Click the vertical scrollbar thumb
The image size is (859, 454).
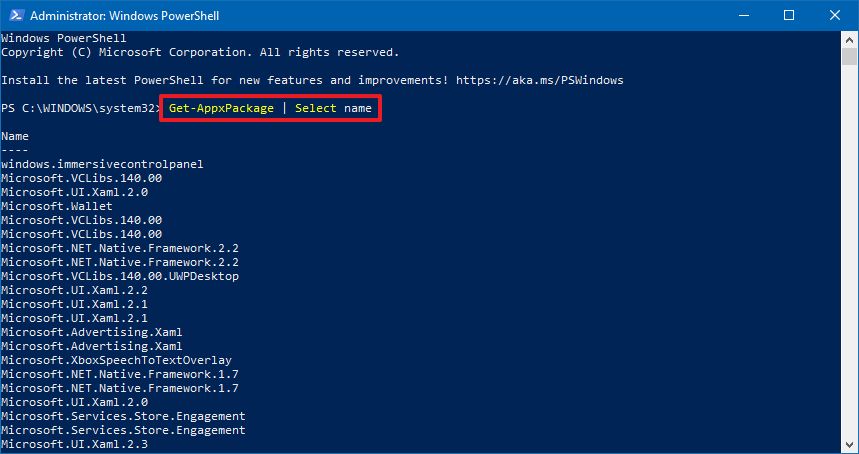(850, 56)
